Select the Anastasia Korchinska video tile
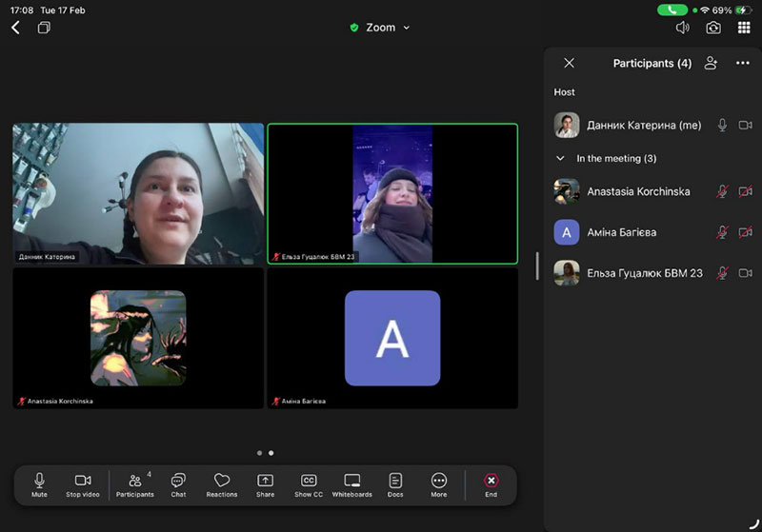762x532 pixels. tap(138, 338)
